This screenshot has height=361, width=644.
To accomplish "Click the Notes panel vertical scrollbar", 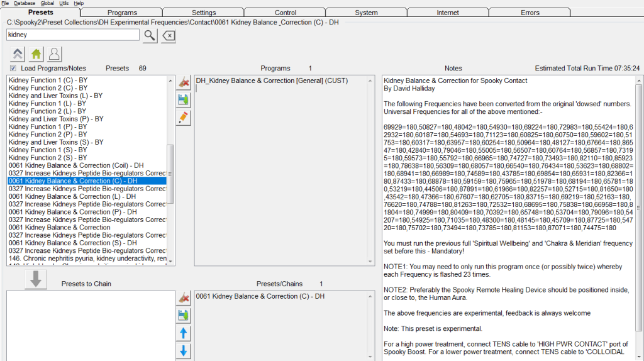I will pyautogui.click(x=639, y=208).
